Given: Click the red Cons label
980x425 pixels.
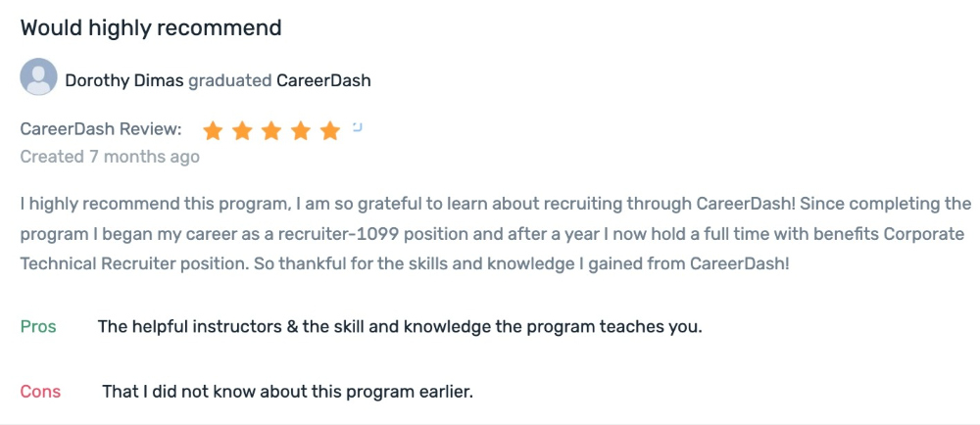Looking at the screenshot, I should tap(40, 392).
